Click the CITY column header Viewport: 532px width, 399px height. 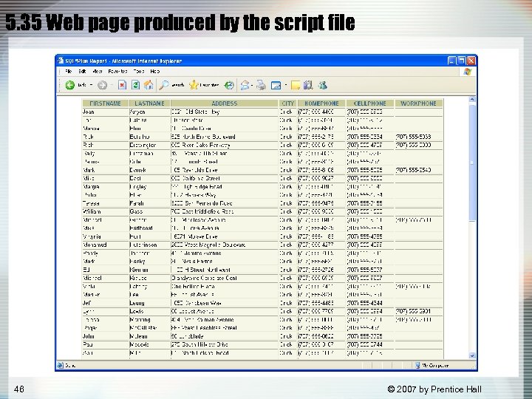coord(287,103)
